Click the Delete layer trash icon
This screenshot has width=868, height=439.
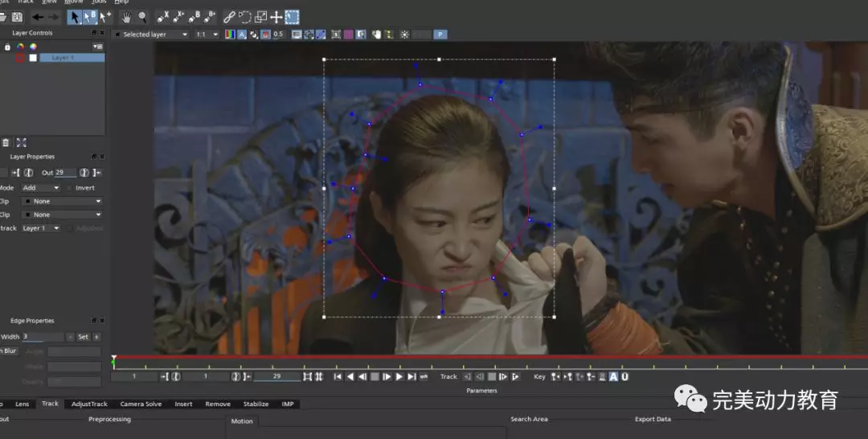[6, 142]
